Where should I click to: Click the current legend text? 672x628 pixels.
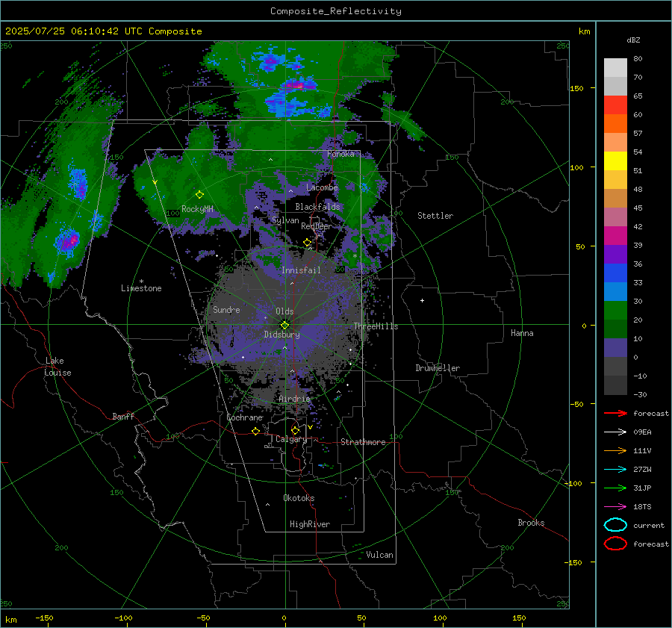coord(648,525)
